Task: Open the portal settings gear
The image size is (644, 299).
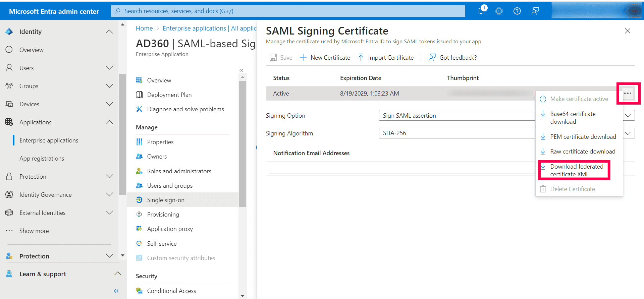Action: tap(499, 11)
